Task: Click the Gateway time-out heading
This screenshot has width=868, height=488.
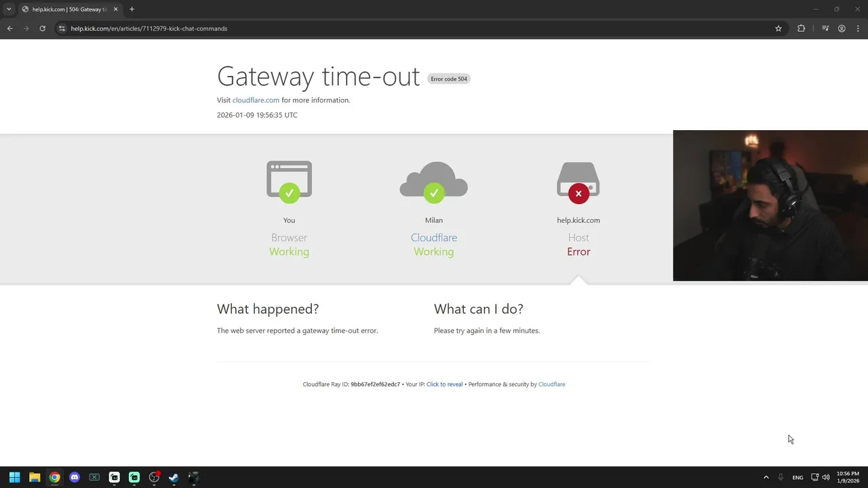Action: click(318, 76)
